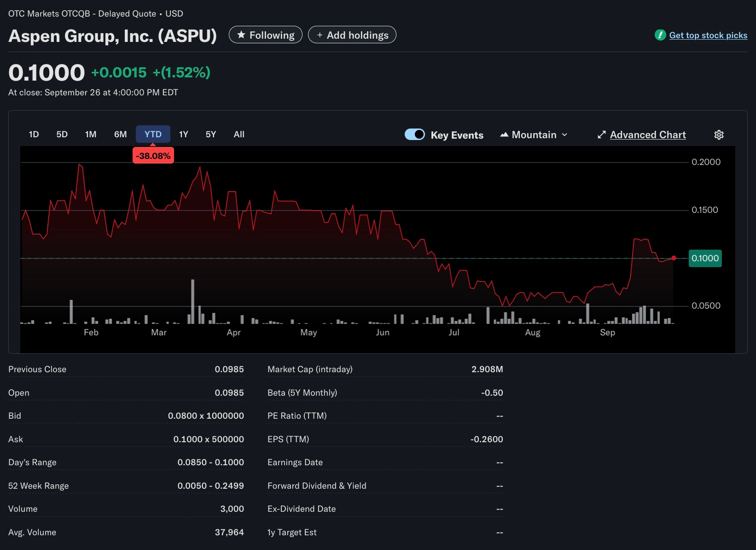Screen dimensions: 756x550
Task: Show the 5Y chart range
Action: 210,134
